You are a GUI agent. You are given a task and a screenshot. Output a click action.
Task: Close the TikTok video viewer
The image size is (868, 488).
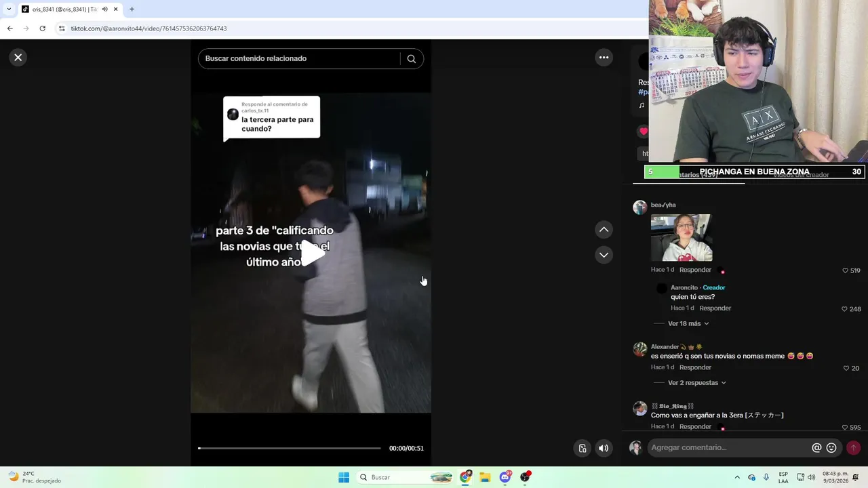pyautogui.click(x=18, y=58)
